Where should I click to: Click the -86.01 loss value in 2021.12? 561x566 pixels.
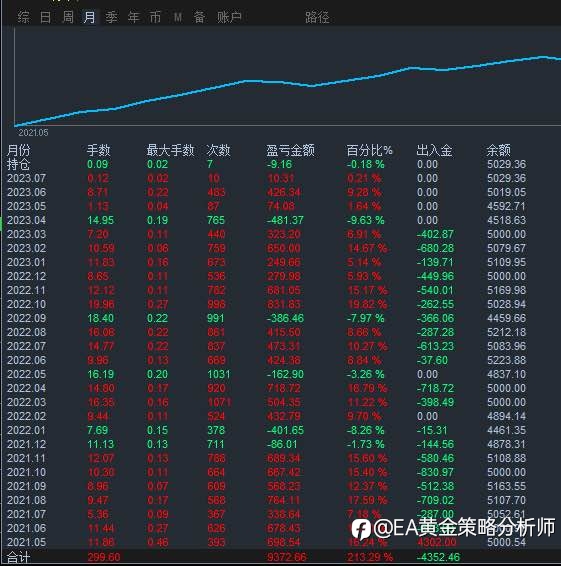(x=282, y=444)
